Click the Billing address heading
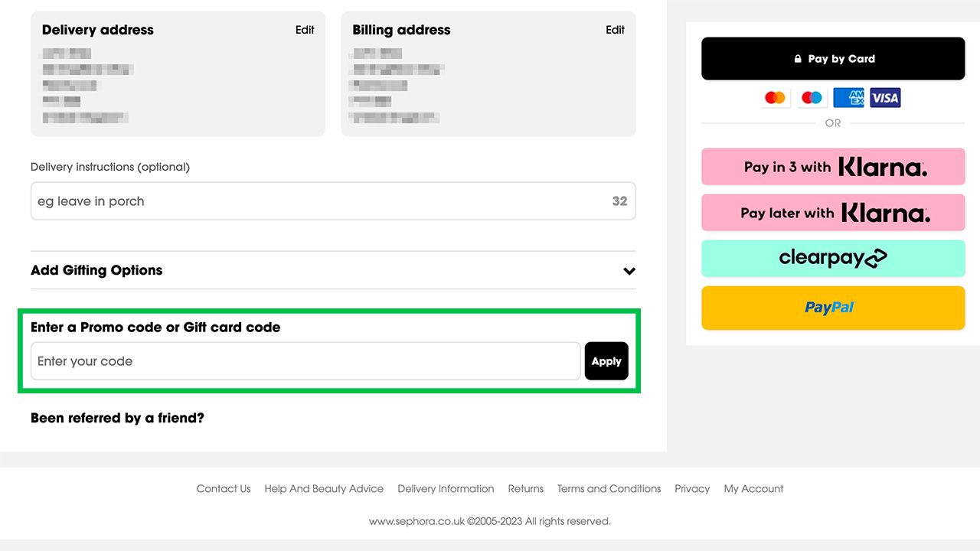Viewport: 980px width, 551px height. [x=401, y=30]
